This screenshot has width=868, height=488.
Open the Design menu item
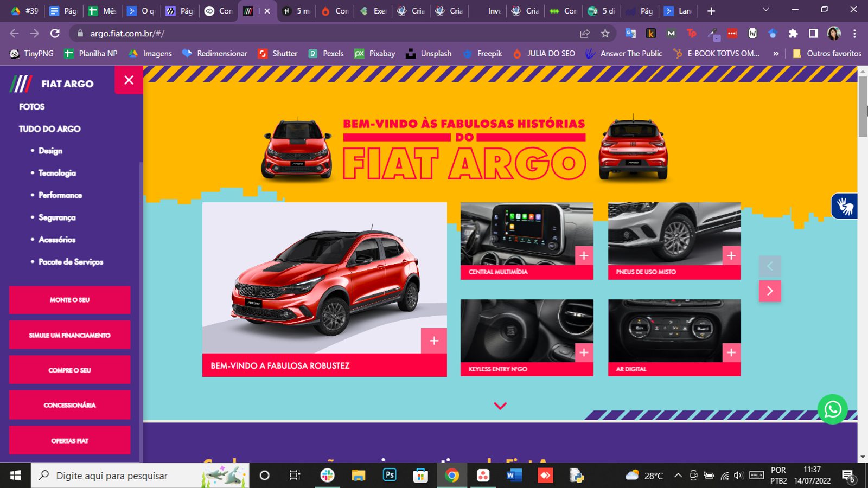click(x=50, y=151)
